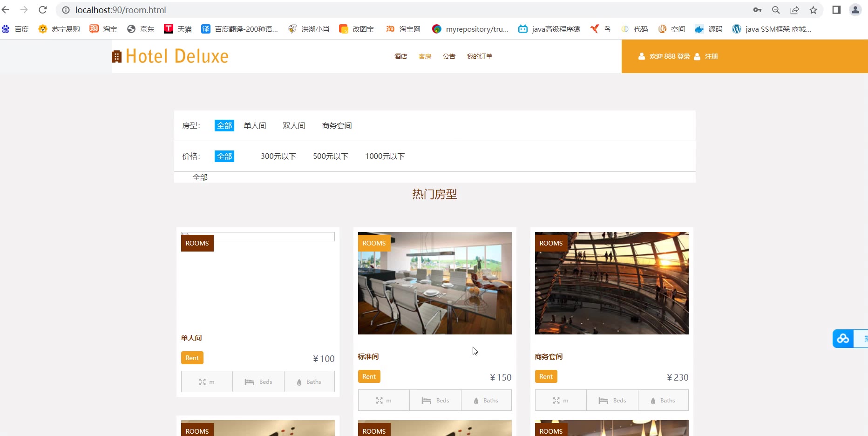Image resolution: width=868 pixels, height=436 pixels.
Task: Open the 洪湖小肖 bookmark
Action: (x=309, y=29)
